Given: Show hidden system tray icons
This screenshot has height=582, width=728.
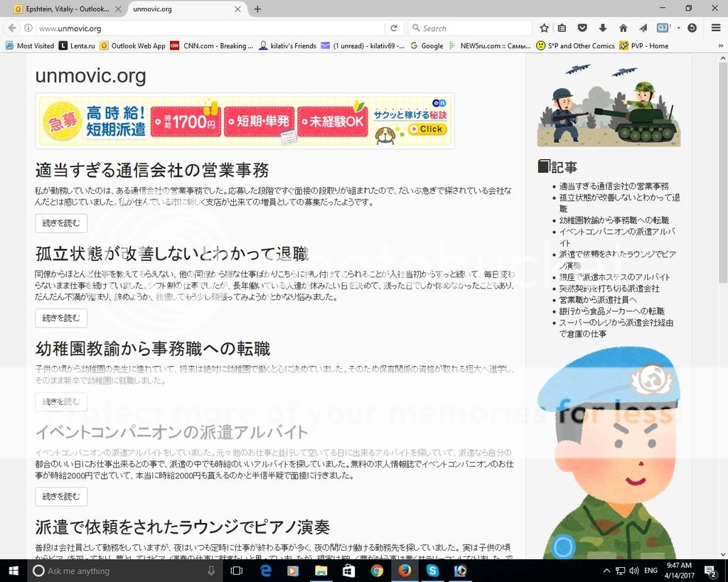Looking at the screenshot, I should tap(606, 571).
